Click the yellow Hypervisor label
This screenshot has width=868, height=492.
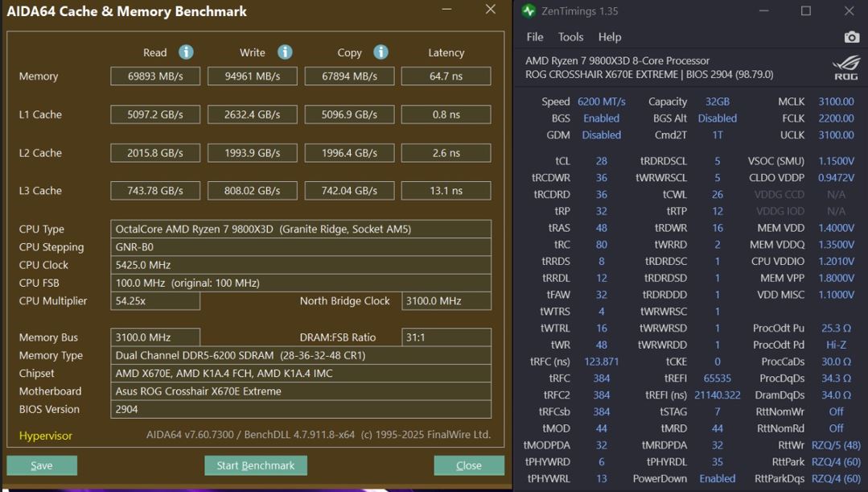pos(45,436)
